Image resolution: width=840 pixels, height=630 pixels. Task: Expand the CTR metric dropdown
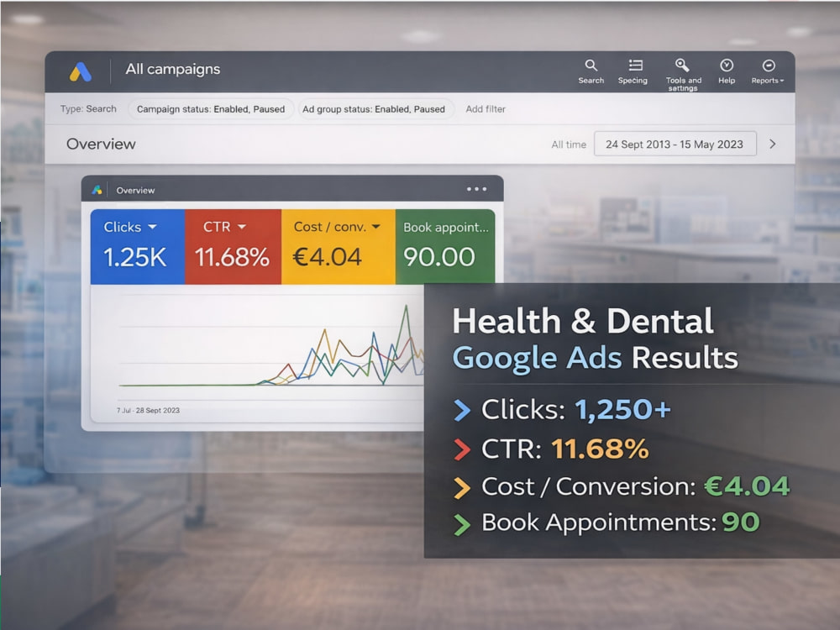[x=242, y=227]
